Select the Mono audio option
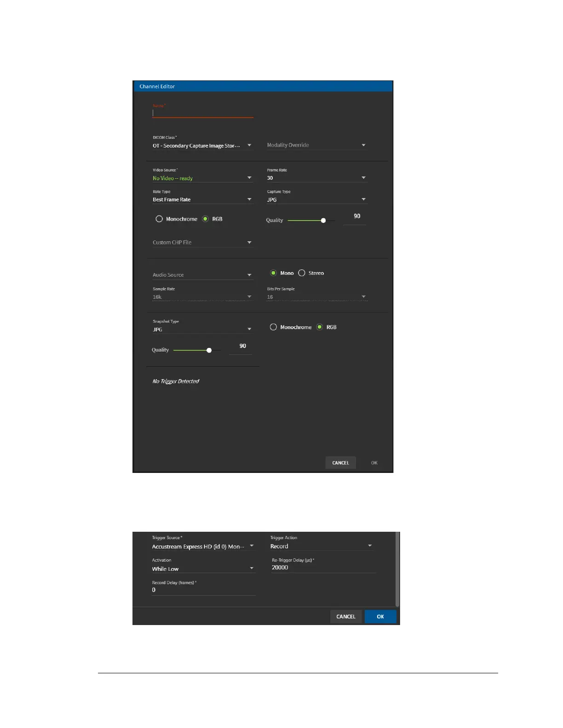563x728 pixels. click(273, 273)
